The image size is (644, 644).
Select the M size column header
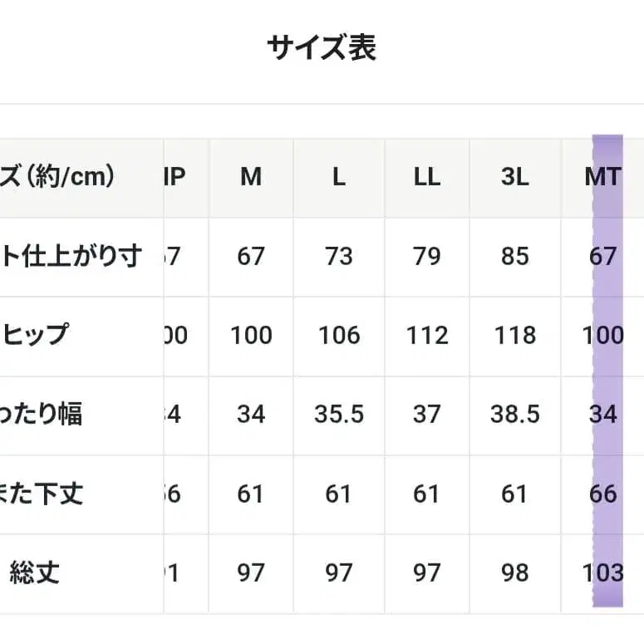coord(251,177)
